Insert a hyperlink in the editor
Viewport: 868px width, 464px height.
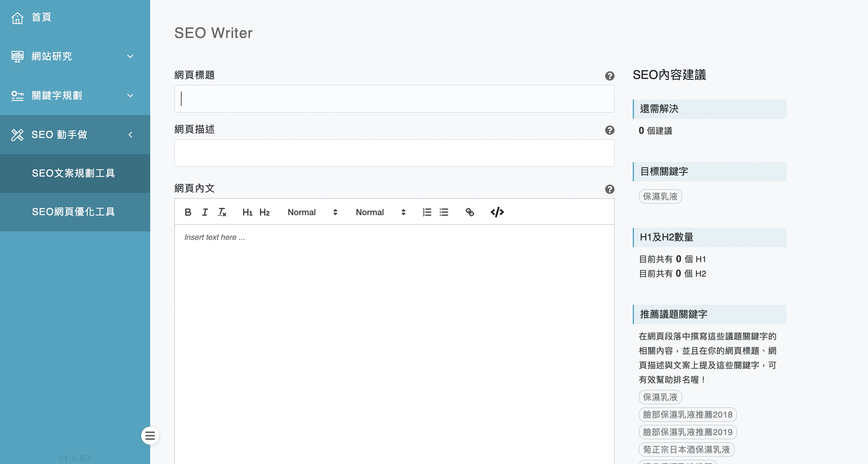pyautogui.click(x=470, y=212)
